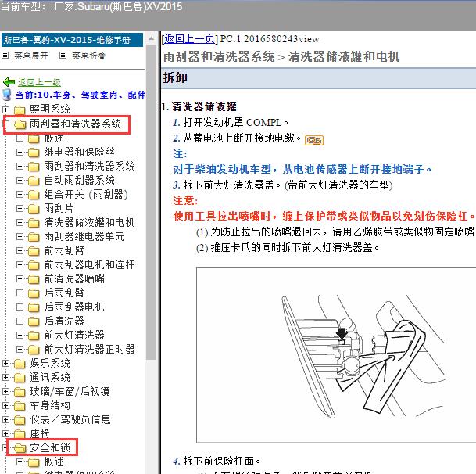Click the 菜单折叠 menu icon

(x=63, y=56)
